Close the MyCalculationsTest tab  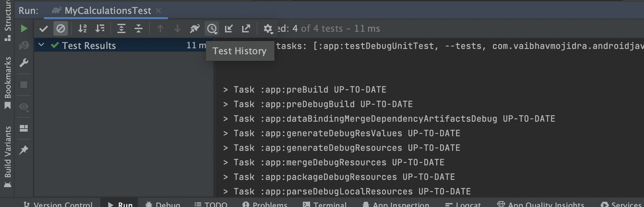(x=158, y=11)
